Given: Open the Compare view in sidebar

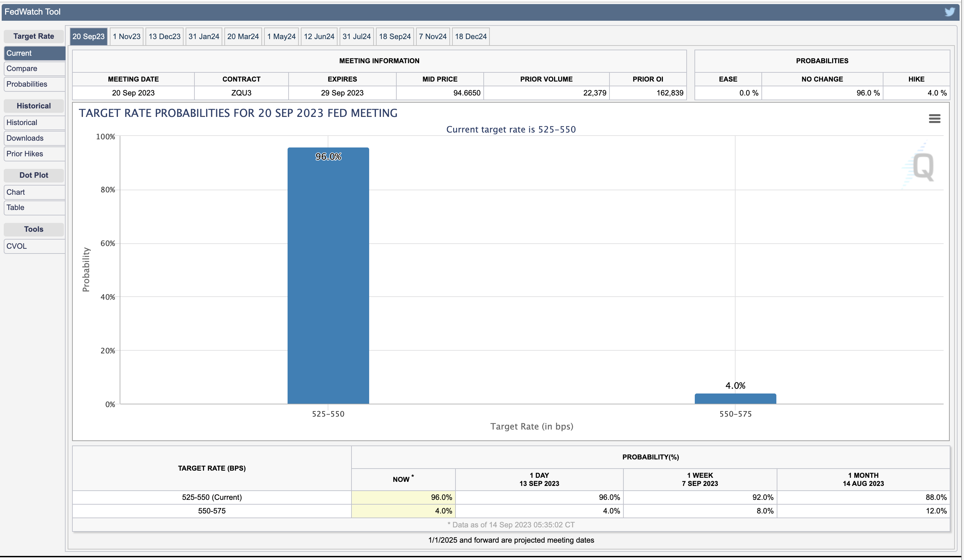Looking at the screenshot, I should (x=22, y=68).
